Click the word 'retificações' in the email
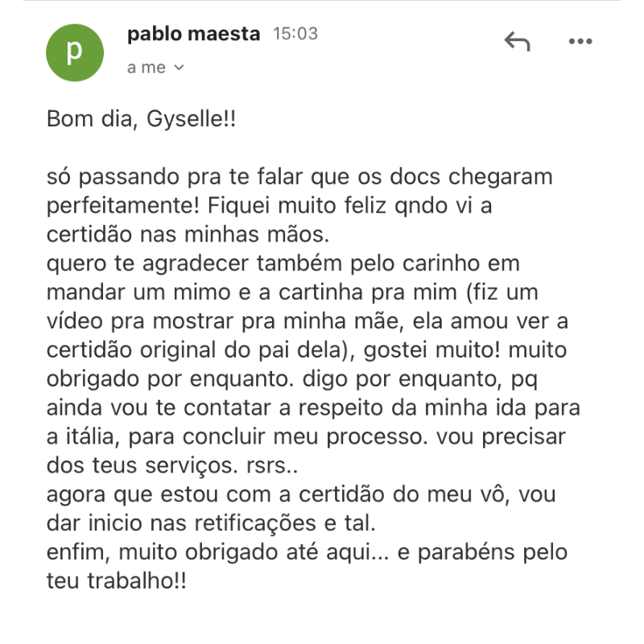The height and width of the screenshot is (644, 644). 255,523
